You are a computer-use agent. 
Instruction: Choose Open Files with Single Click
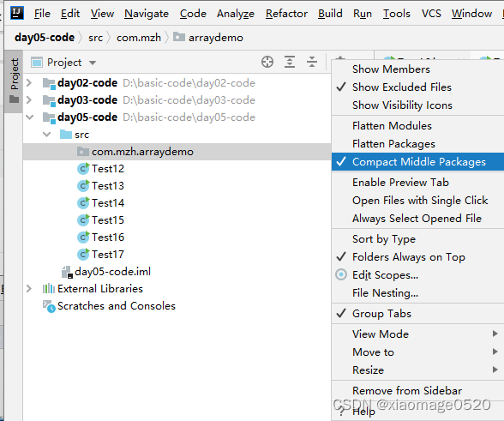point(418,201)
